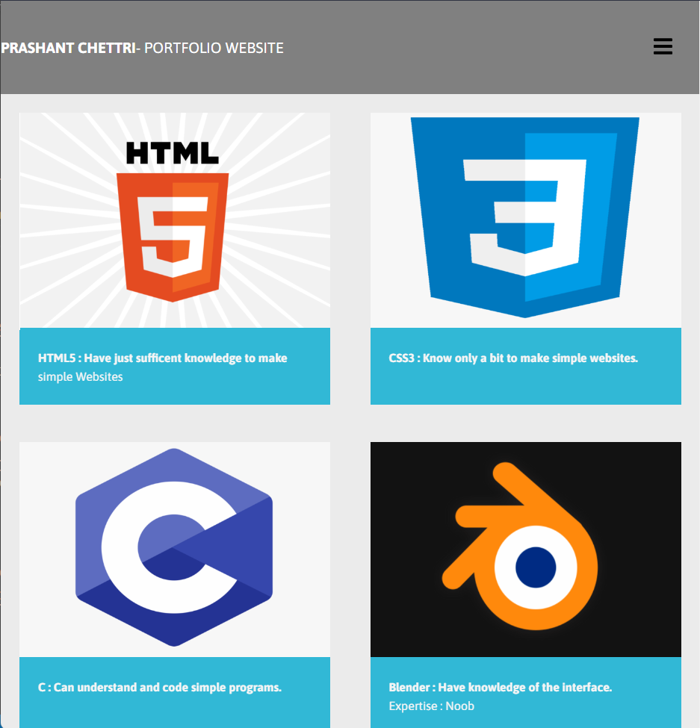Viewport: 700px width, 728px height.
Task: Click the Prashant Chettri site title
Action: (69, 48)
